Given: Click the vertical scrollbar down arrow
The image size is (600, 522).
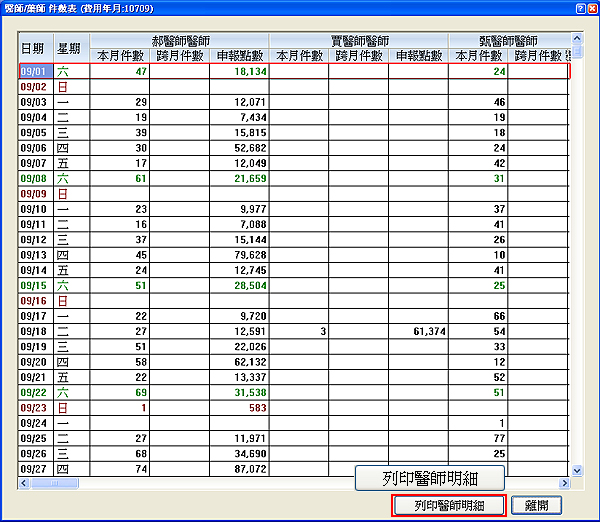Looking at the screenshot, I should tap(575, 470).
